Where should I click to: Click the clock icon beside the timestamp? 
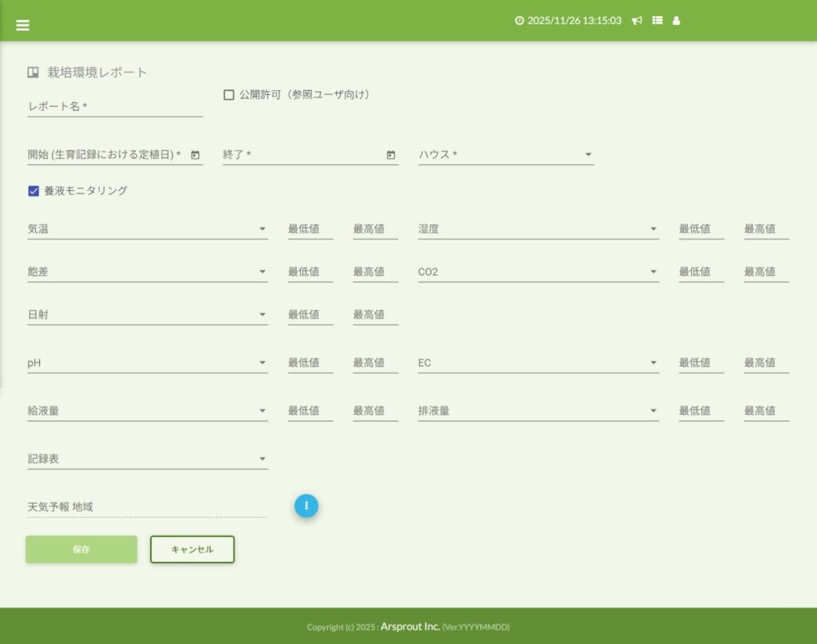pyautogui.click(x=519, y=21)
